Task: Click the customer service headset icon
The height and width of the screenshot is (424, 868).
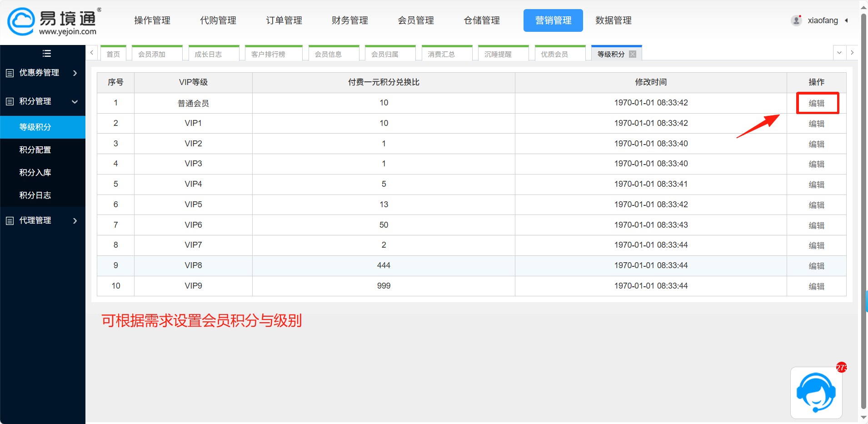Action: 816,393
